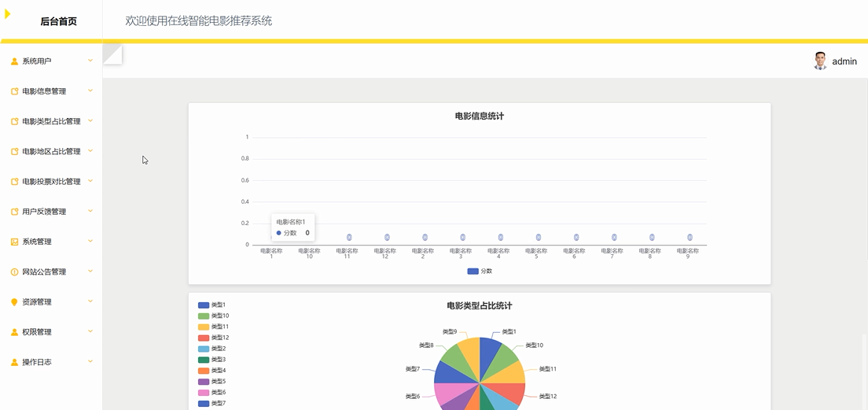Expand the 电影信息管理 chevron
868x410 pixels.
pos(90,90)
